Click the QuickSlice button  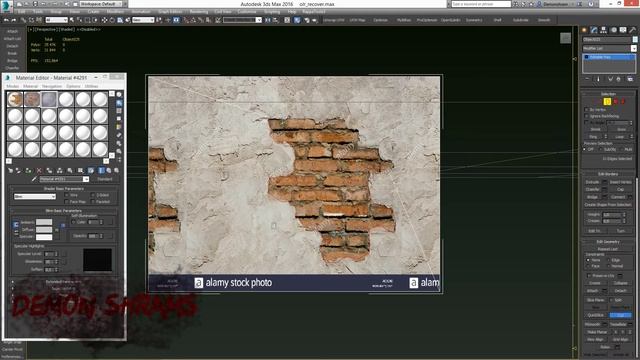596,315
